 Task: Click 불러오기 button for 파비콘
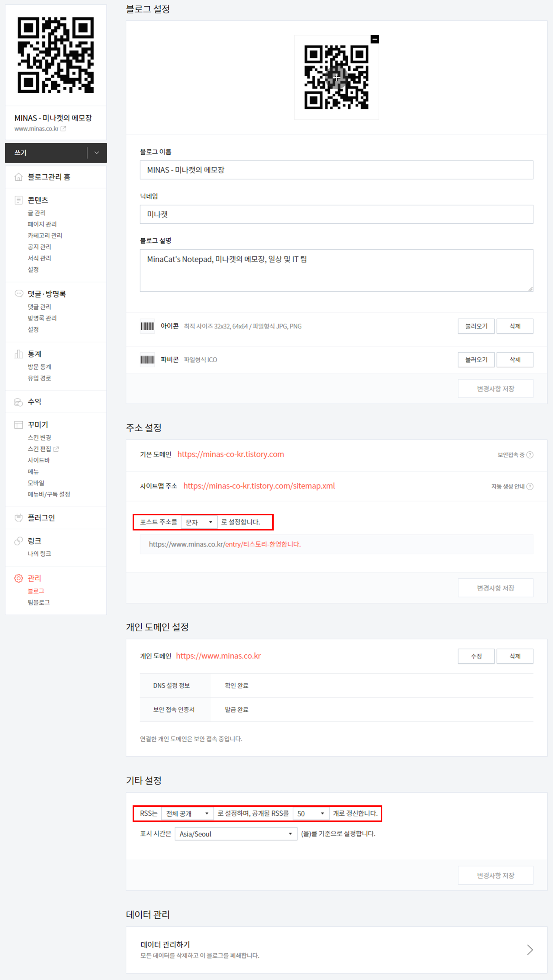click(476, 359)
